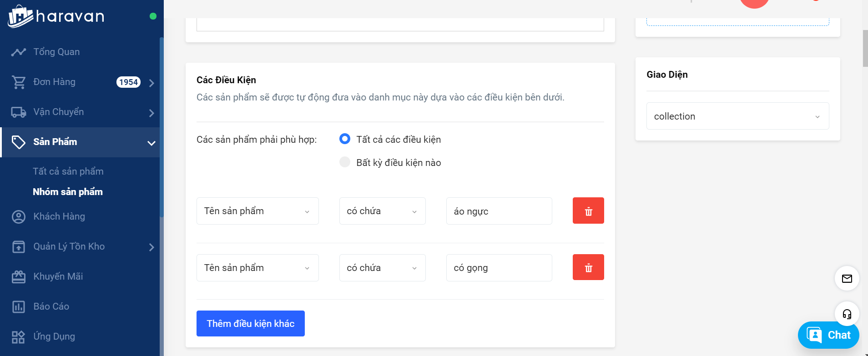Viewport: 868px width, 356px height.
Task: Delete the "áo ngực" condition row
Action: click(588, 211)
